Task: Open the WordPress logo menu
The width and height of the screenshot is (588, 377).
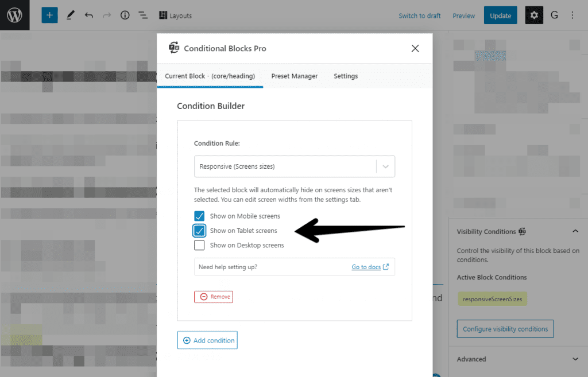Action: click(x=14, y=15)
